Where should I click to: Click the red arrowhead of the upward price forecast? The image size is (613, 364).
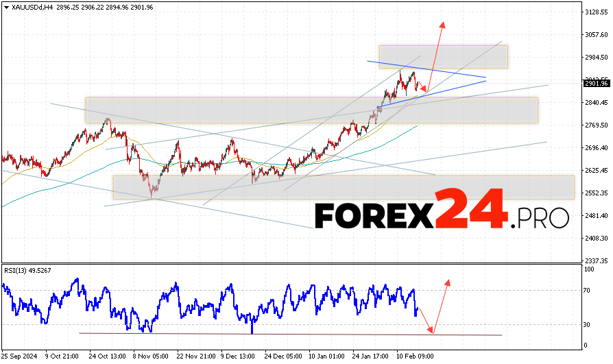(442, 25)
